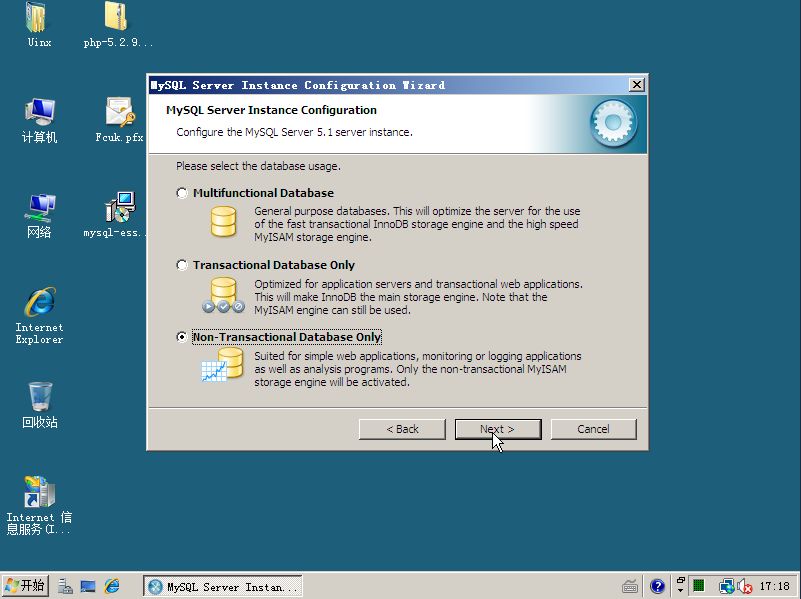The height and width of the screenshot is (599, 801).
Task: Click the MySQL Server Instance taskbar button
Action: pyautogui.click(x=223, y=586)
